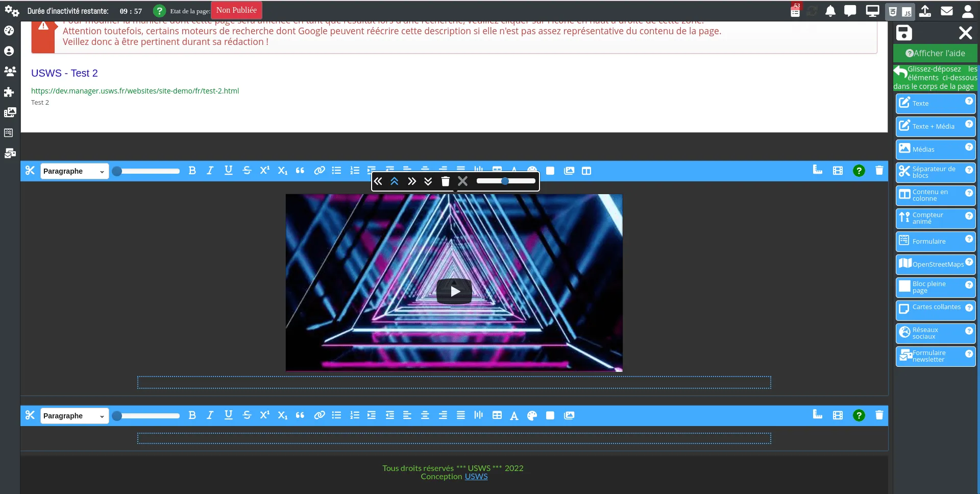The width and height of the screenshot is (980, 494).
Task: Toggle bold formatting in first block toolbar
Action: pyautogui.click(x=192, y=171)
